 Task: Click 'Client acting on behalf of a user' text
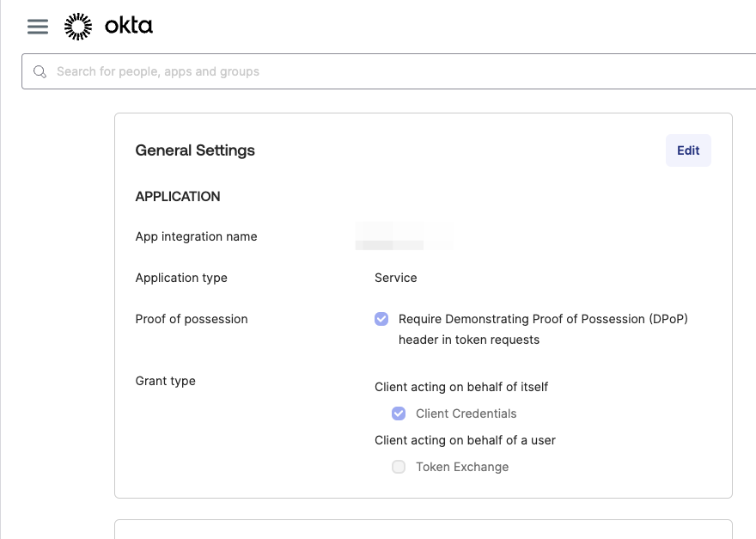tap(465, 440)
